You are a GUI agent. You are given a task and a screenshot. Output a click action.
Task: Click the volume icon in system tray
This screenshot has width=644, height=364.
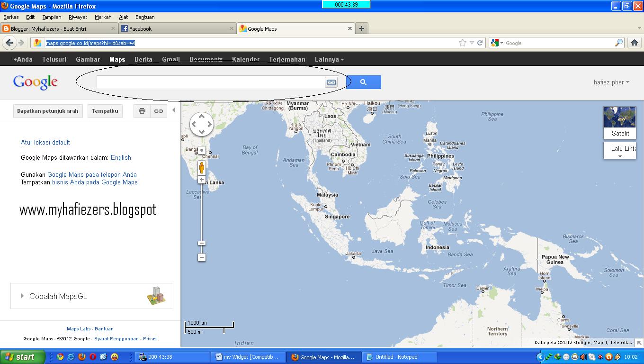(x=583, y=357)
